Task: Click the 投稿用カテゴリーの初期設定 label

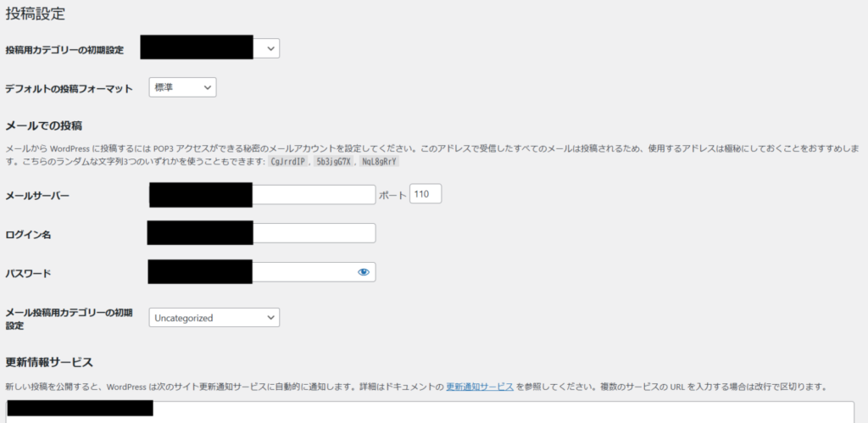Action: coord(64,50)
